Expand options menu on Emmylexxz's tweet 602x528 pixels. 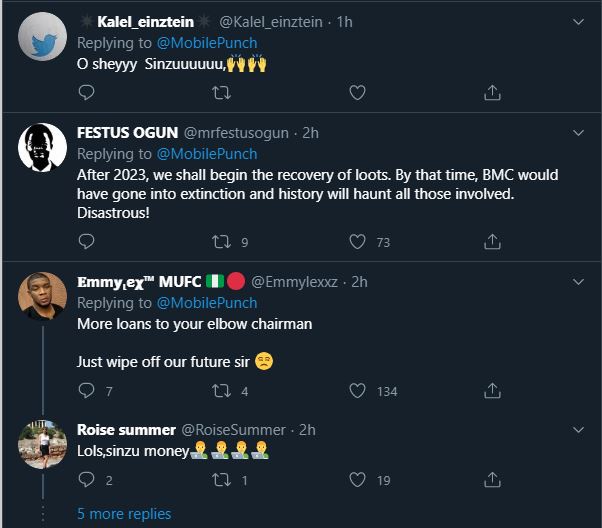(577, 281)
